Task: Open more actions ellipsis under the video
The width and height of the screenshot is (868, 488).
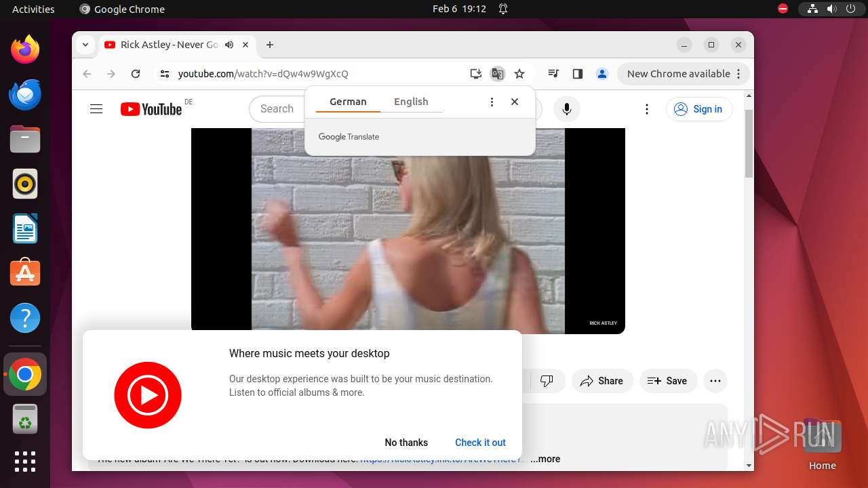Action: (x=715, y=381)
